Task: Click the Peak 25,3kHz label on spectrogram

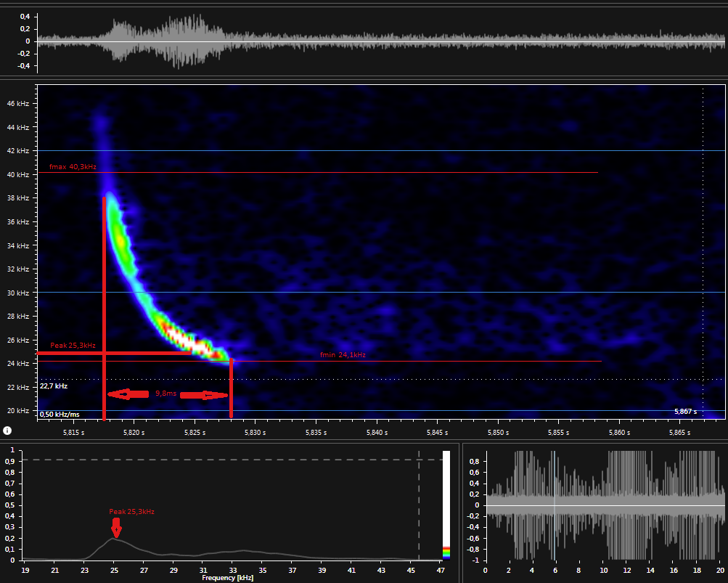Action: 73,346
